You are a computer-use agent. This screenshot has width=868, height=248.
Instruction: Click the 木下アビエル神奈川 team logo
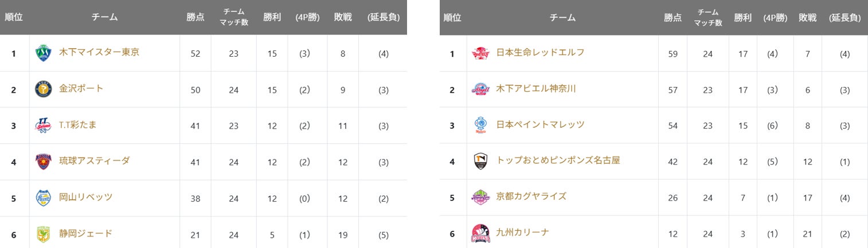pyautogui.click(x=480, y=89)
